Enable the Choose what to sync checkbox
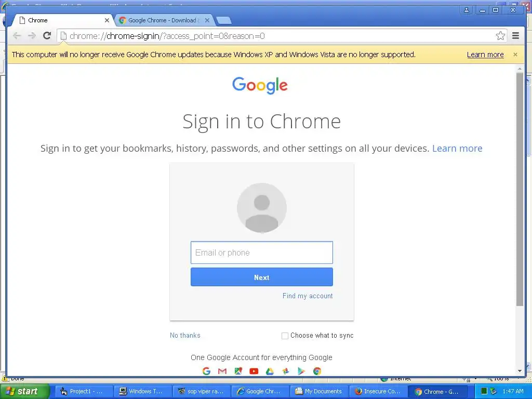Viewport: 532px width, 399px height. (x=285, y=336)
